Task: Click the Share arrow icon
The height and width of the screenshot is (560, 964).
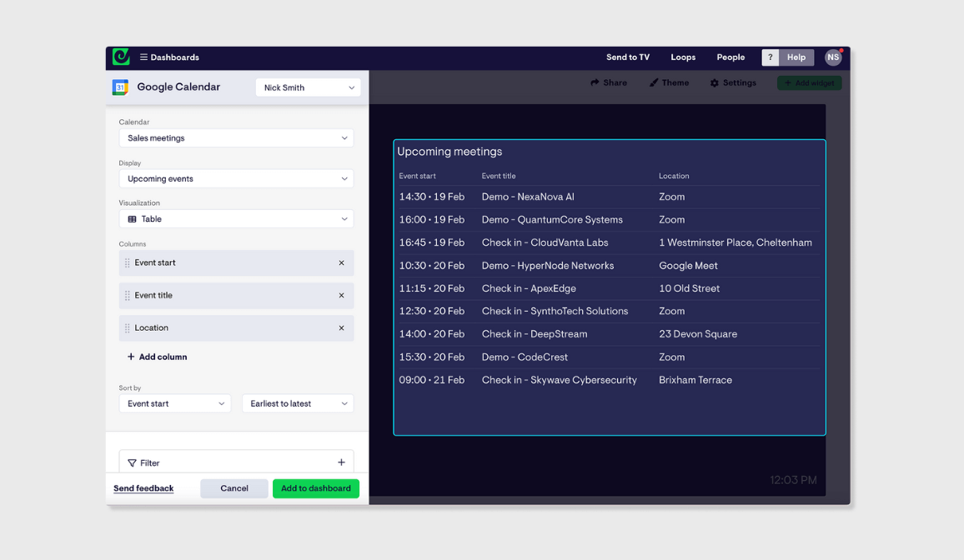Action: coord(595,82)
